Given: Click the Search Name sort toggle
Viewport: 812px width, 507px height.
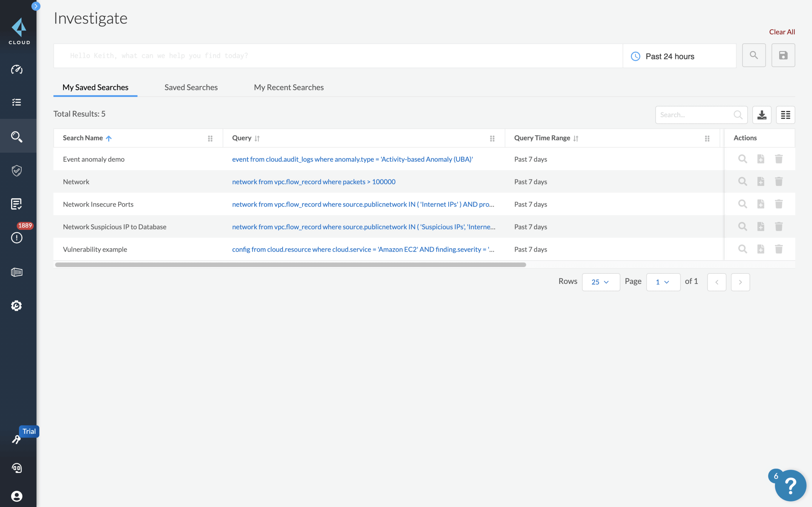Looking at the screenshot, I should (x=109, y=137).
